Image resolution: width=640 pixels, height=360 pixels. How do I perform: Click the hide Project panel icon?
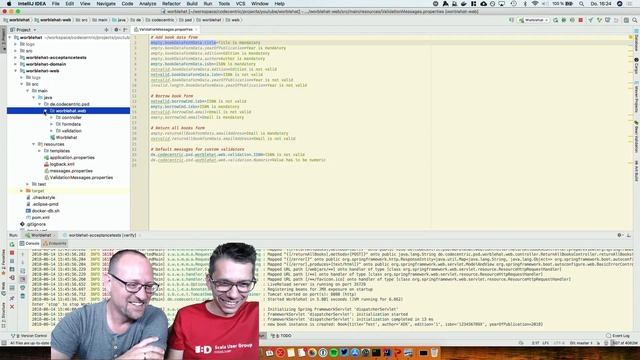tap(125, 30)
